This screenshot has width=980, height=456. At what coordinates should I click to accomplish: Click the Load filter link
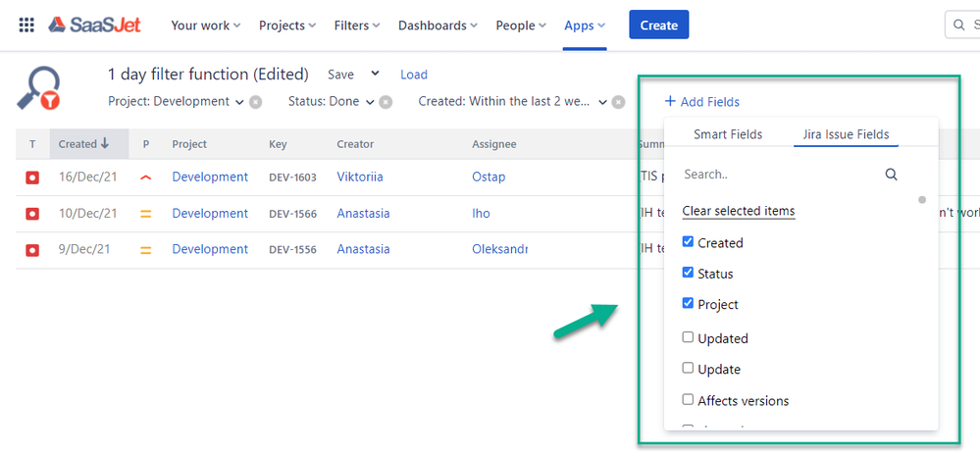click(414, 75)
